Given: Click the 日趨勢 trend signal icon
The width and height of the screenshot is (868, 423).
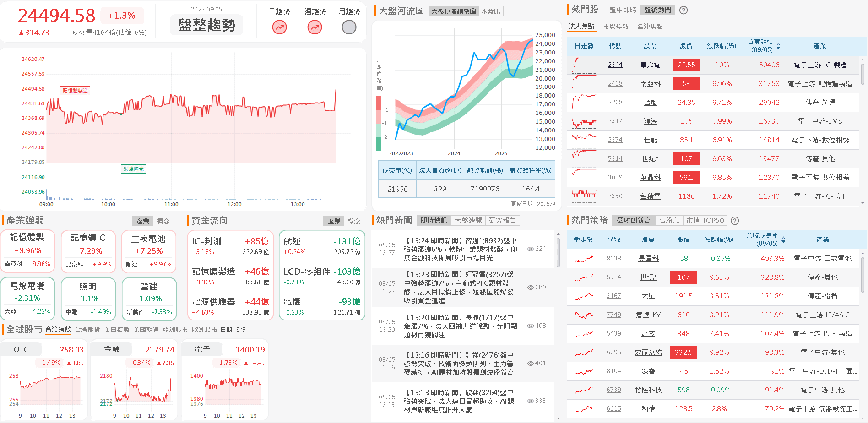Looking at the screenshot, I should click(x=279, y=27).
